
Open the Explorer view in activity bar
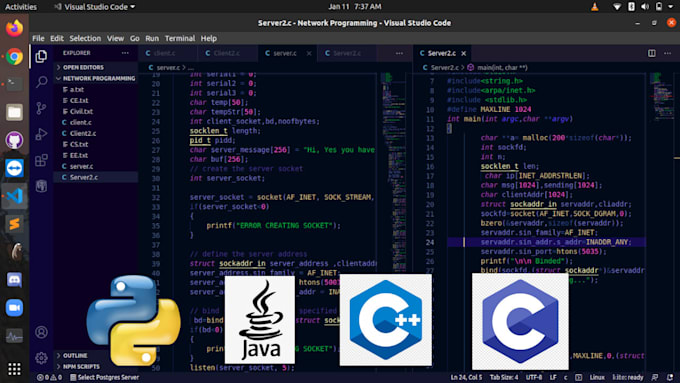tap(41, 56)
